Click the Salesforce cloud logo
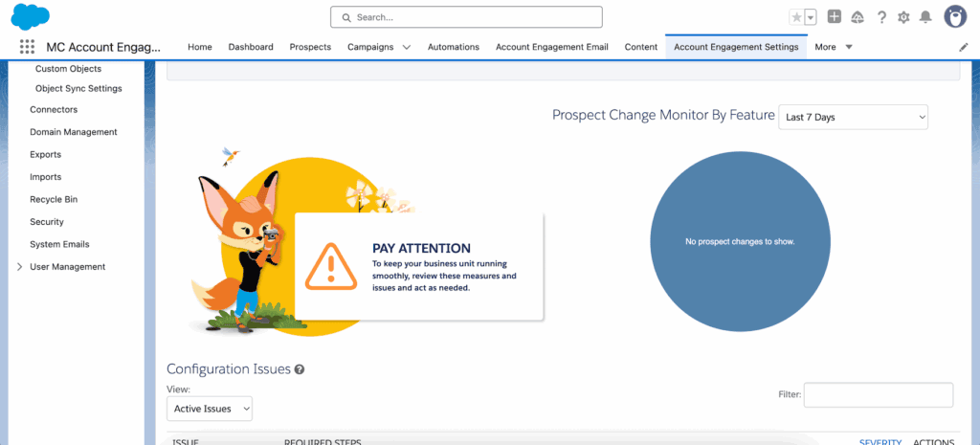This screenshot has width=980, height=445. 30,16
